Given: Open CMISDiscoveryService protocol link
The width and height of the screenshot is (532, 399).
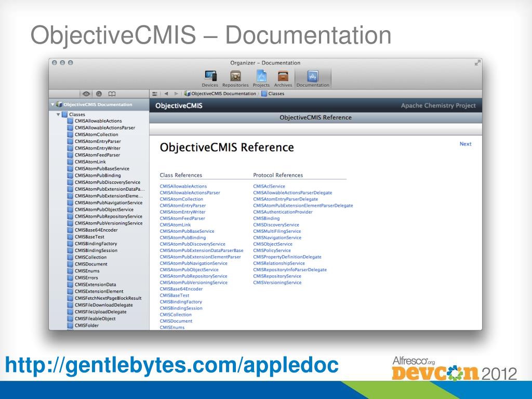Looking at the screenshot, I should coord(276,225).
